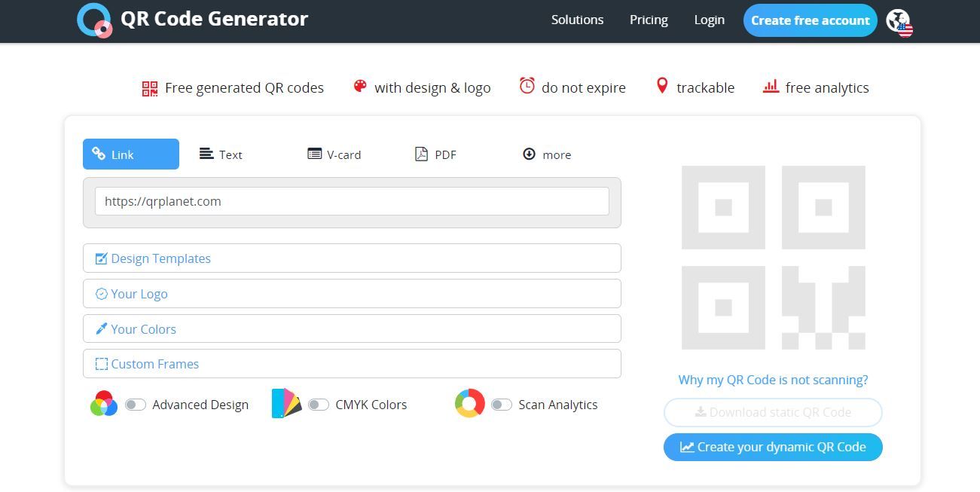Image resolution: width=980 pixels, height=492 pixels.
Task: Click inside the URL input field
Action: tap(351, 201)
